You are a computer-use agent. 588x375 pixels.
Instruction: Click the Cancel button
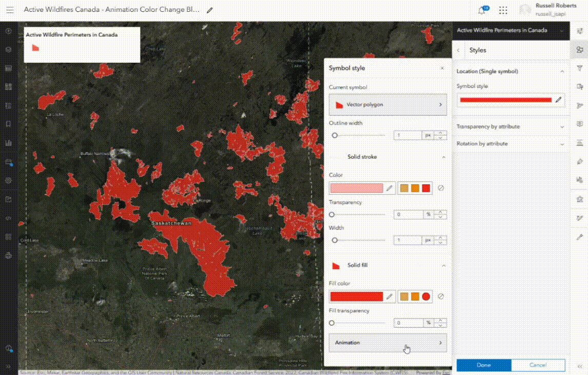(x=538, y=365)
